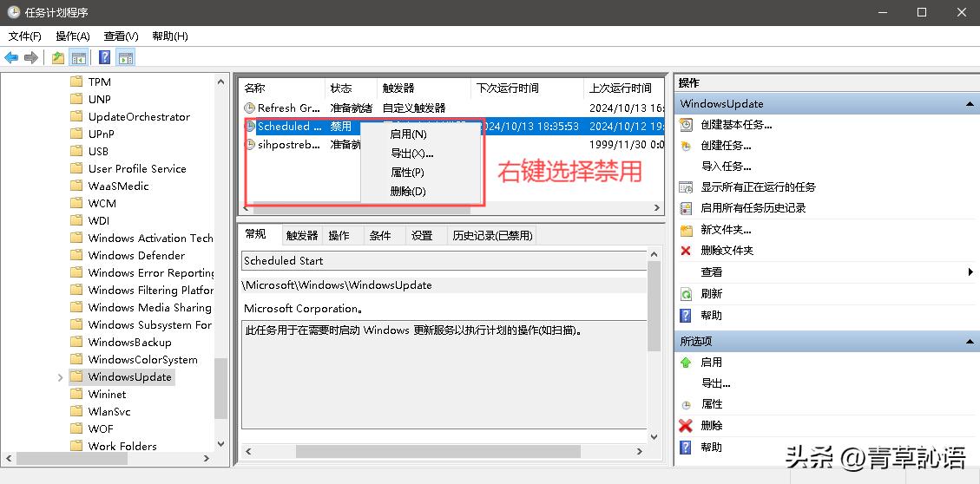Screen dimensions: 980x484
Task: Open the 查看 submenu arrow
Action: pyautogui.click(x=970, y=271)
